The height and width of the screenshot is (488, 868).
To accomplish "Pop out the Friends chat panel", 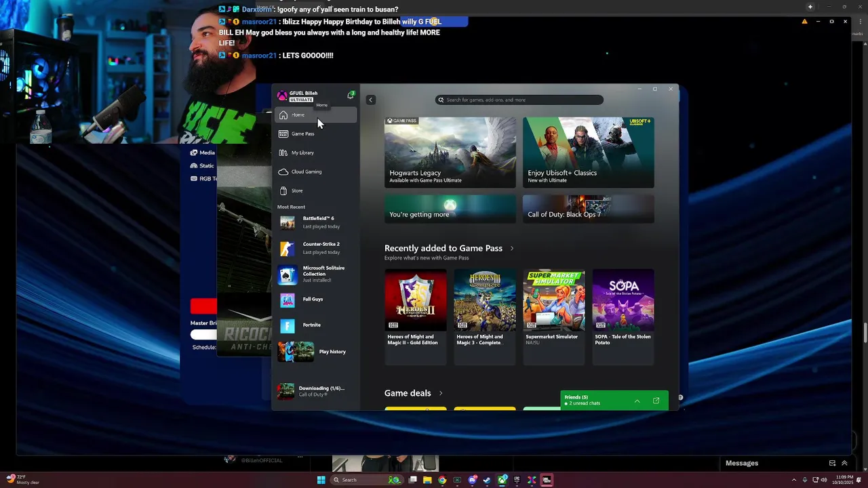I will [x=656, y=401].
